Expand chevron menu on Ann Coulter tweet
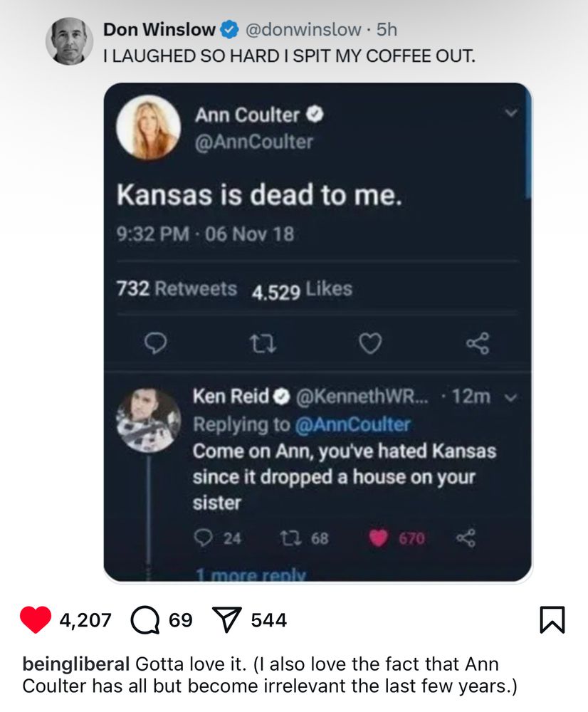Image resolution: width=588 pixels, height=712 pixels. (511, 112)
